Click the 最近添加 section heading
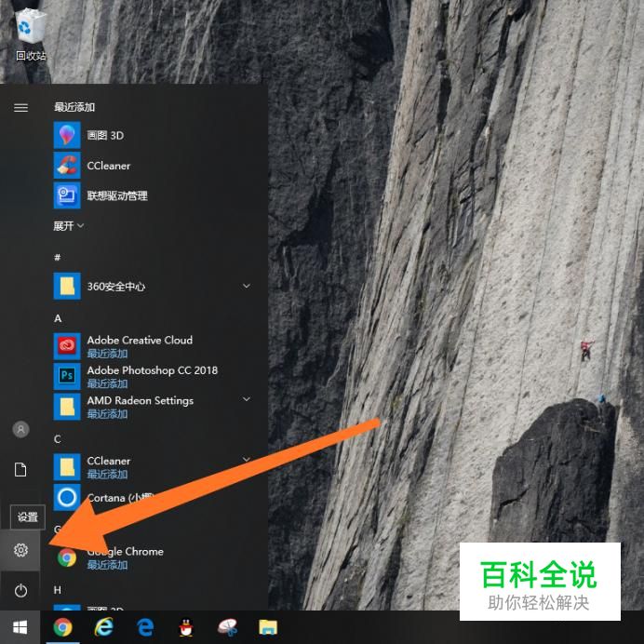This screenshot has height=644, width=644. coord(74,107)
